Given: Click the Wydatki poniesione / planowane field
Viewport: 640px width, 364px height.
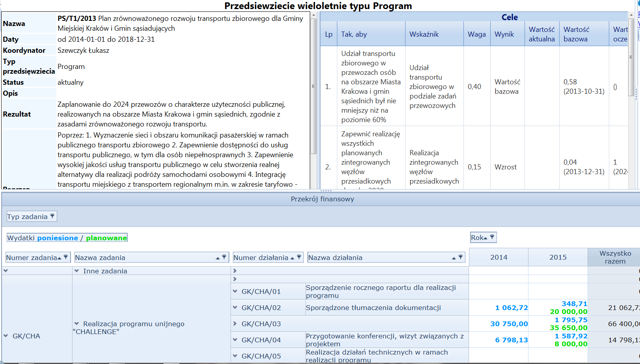Looking at the screenshot, I should coord(67,238).
